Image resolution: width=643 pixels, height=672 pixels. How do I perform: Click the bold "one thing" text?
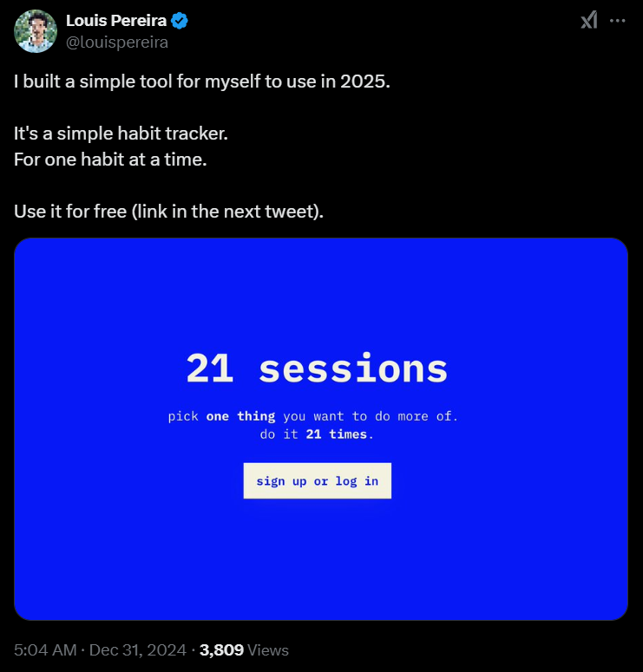click(240, 416)
